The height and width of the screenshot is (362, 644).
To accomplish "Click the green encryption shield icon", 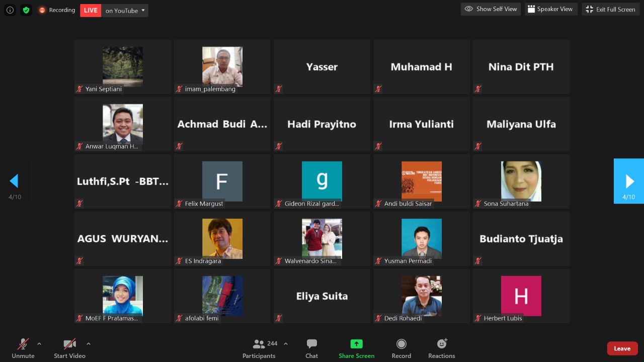I will pos(26,10).
